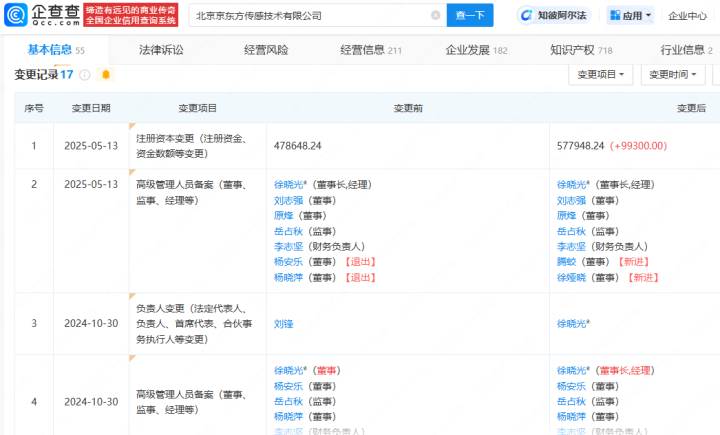
Task: Click the 变更日期 column header
Action: click(91, 108)
